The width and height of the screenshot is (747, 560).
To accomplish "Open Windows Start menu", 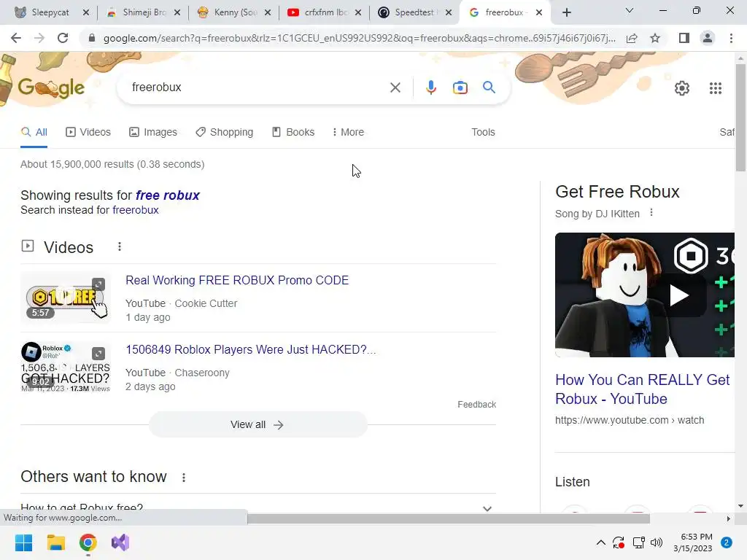I will tap(23, 542).
